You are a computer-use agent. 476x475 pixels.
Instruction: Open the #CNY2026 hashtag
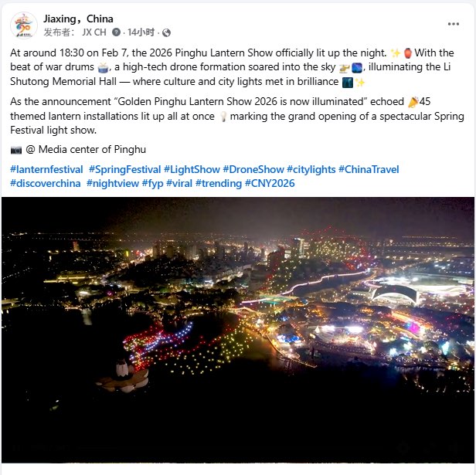coord(270,183)
